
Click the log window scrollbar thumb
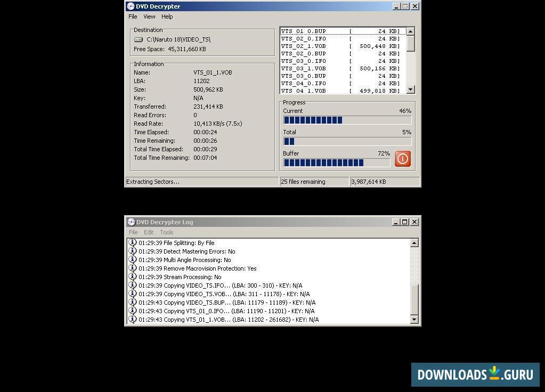(x=414, y=299)
